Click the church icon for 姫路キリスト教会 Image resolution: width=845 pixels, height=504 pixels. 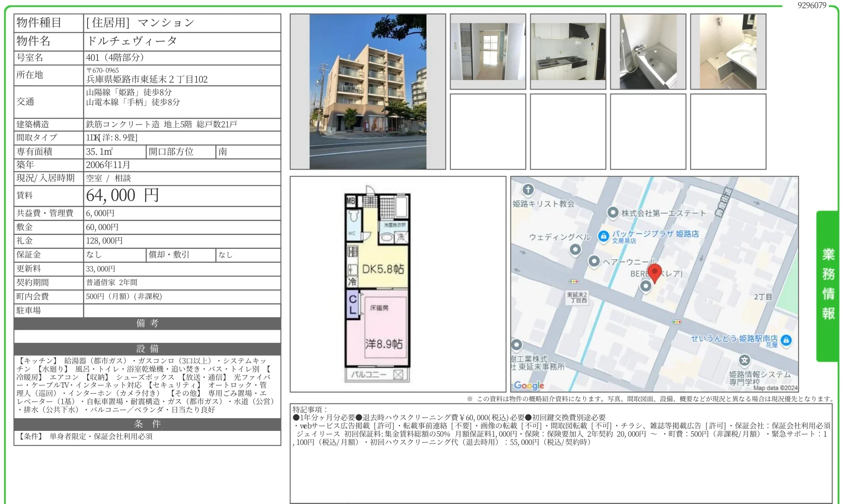(528, 190)
